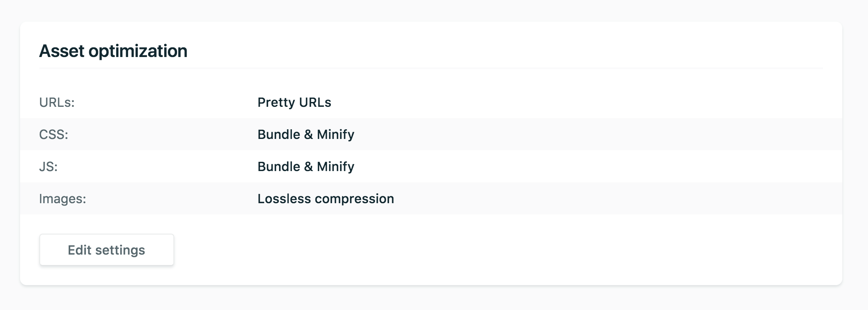
Task: Select the URLs: label
Action: click(x=57, y=102)
